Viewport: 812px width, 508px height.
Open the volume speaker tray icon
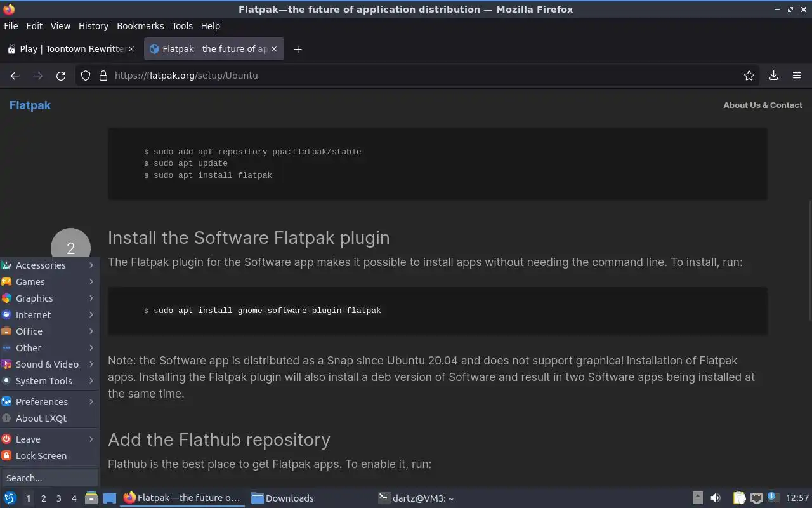click(x=716, y=498)
